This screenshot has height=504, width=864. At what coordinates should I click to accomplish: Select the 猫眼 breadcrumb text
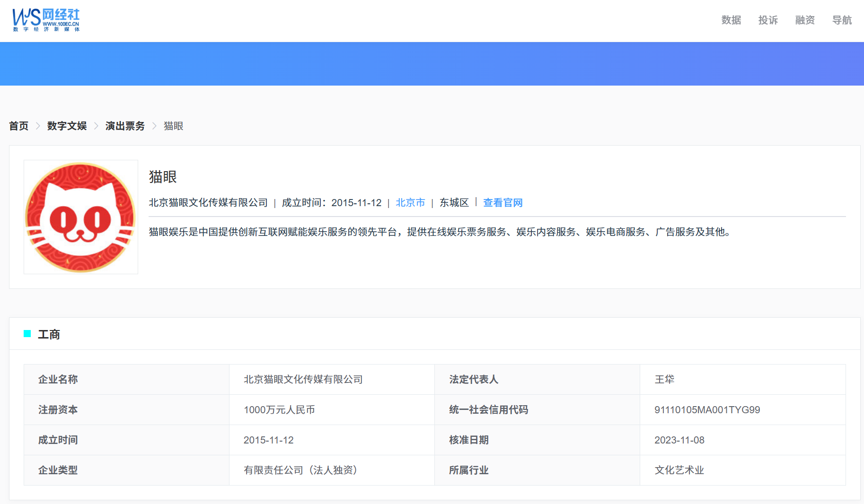click(173, 126)
